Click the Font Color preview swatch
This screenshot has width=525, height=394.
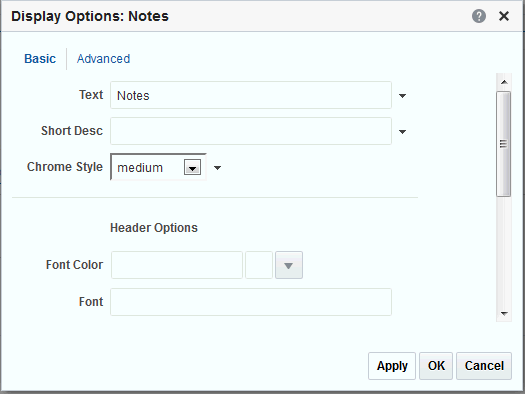point(259,265)
